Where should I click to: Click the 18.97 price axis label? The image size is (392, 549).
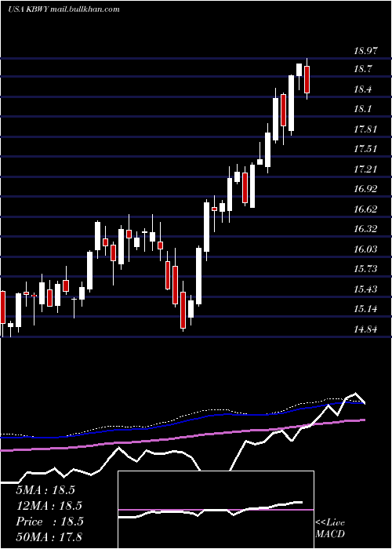coord(366,51)
